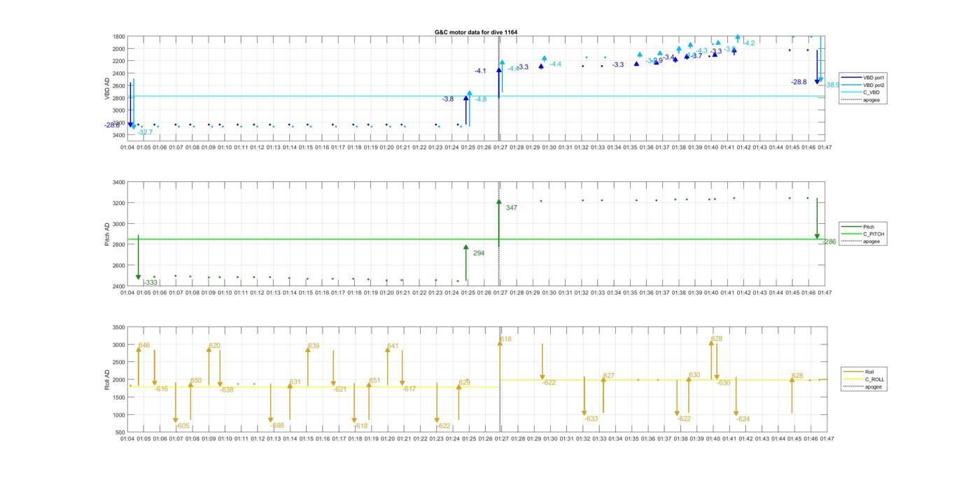980x485 pixels.
Task: Click the 'Roll AD' y-axis label
Action: pyautogui.click(x=107, y=379)
